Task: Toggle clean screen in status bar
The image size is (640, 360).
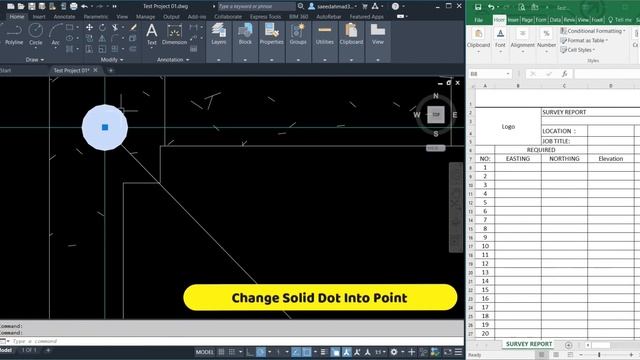Action: 448,352
